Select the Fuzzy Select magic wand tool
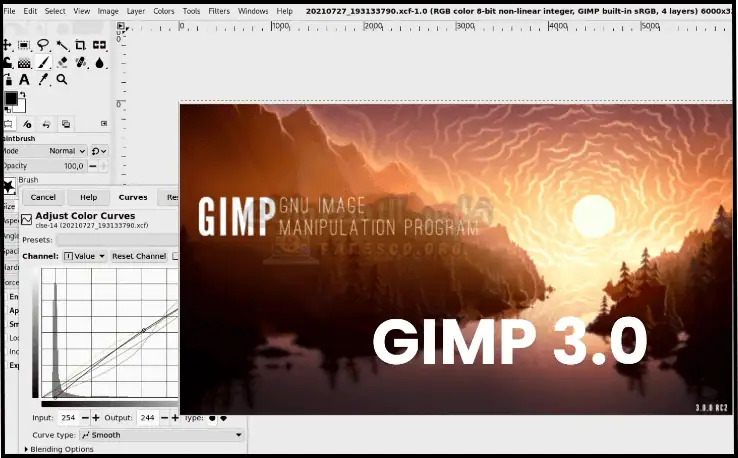The width and height of the screenshot is (738, 458). tap(63, 45)
